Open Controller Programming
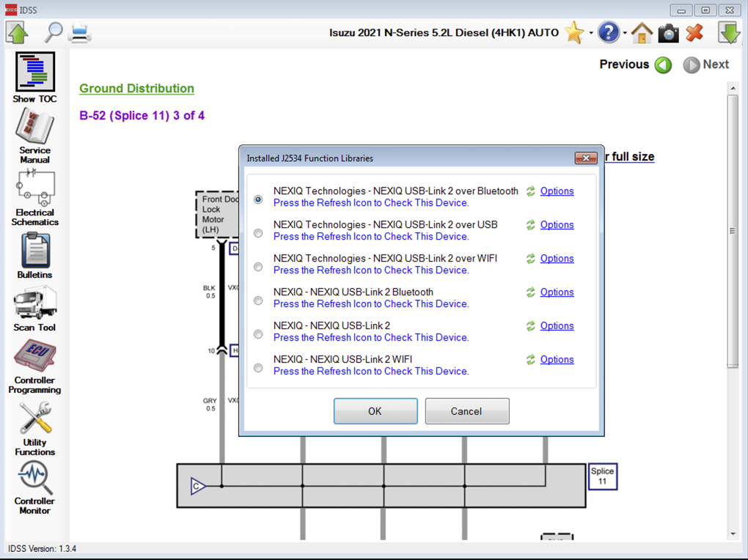748x560 pixels. [x=34, y=366]
